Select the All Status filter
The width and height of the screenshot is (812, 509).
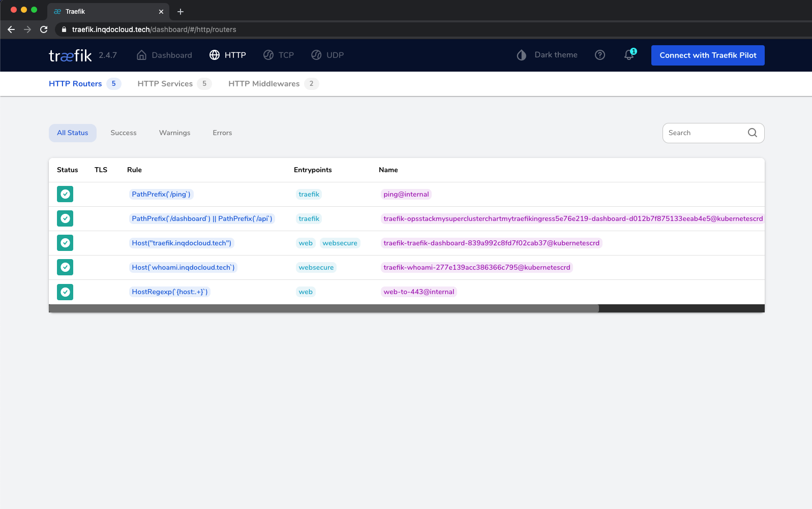click(73, 133)
